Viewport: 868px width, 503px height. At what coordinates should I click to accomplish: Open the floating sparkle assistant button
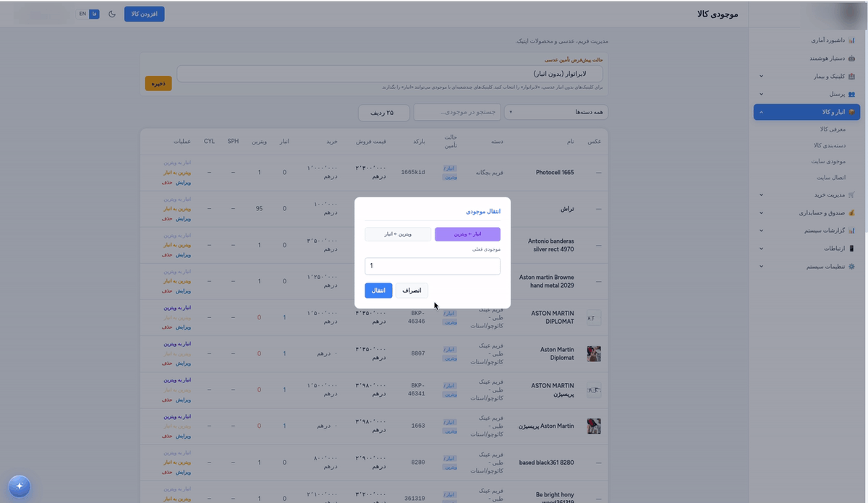point(19,486)
